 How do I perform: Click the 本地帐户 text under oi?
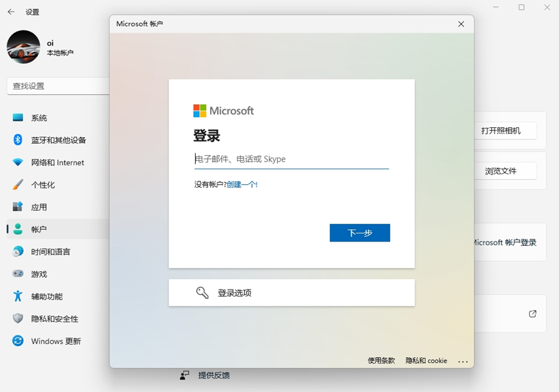pyautogui.click(x=60, y=53)
